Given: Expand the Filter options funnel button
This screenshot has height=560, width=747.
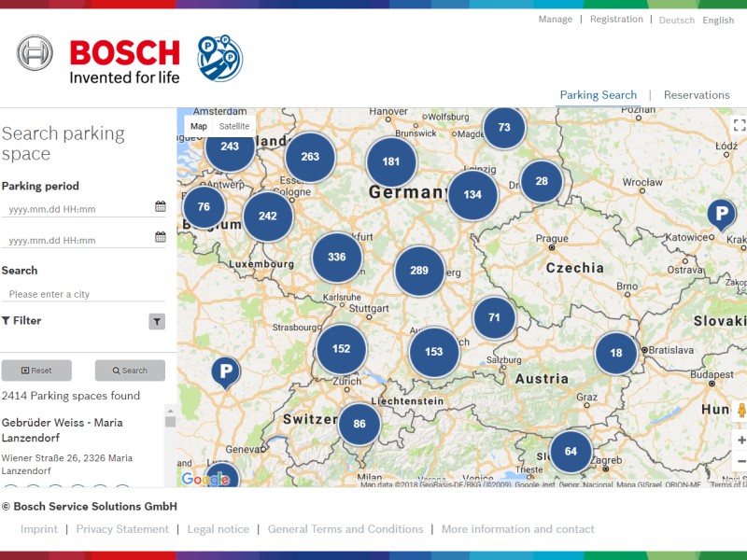Looking at the screenshot, I should click(x=157, y=321).
